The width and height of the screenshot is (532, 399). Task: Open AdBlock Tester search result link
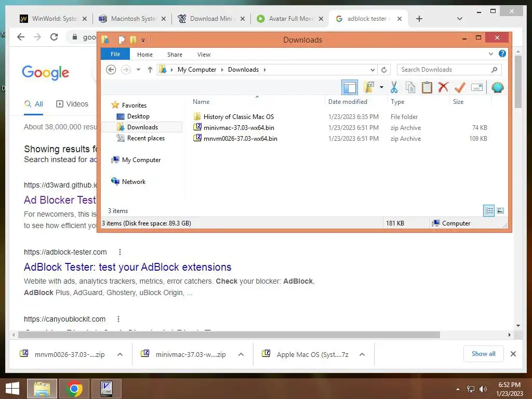pyautogui.click(x=128, y=267)
